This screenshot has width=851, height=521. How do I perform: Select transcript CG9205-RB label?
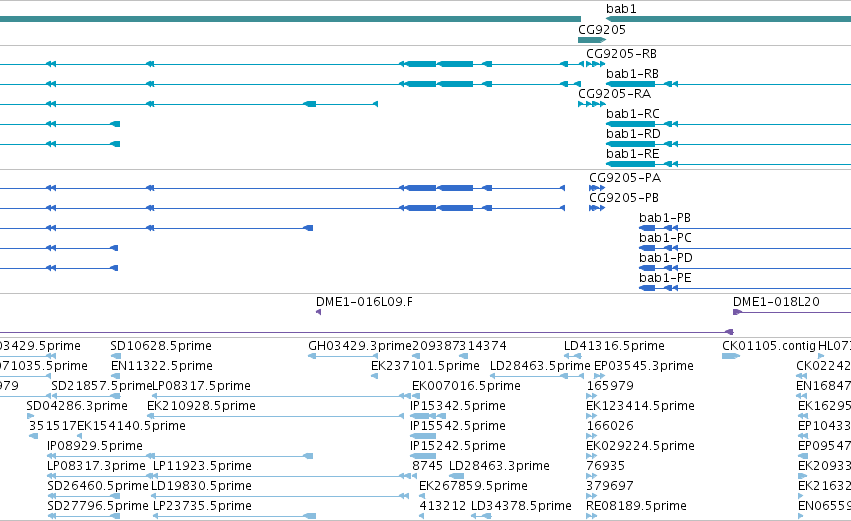621,54
